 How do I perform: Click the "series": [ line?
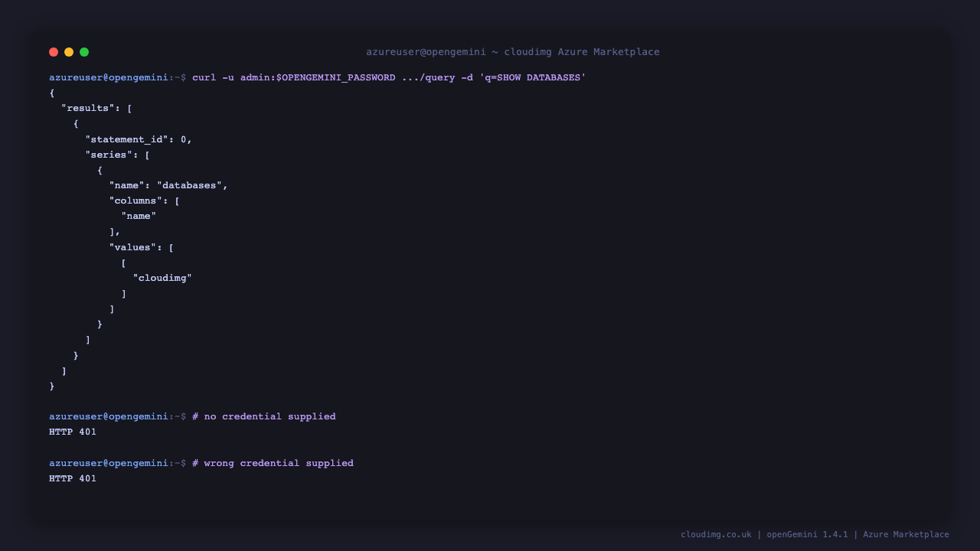tap(117, 155)
